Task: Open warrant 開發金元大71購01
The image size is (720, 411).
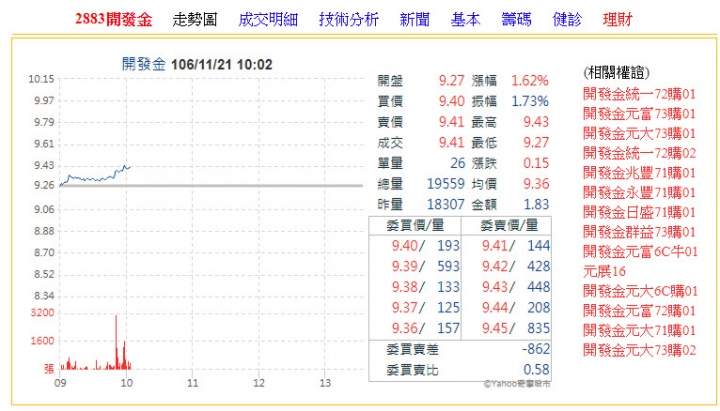Action: coord(639,331)
